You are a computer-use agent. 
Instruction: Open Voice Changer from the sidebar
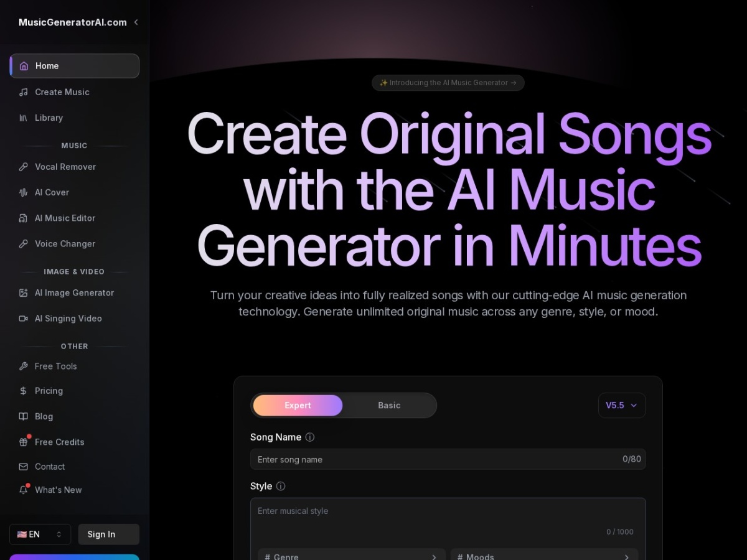point(75,244)
